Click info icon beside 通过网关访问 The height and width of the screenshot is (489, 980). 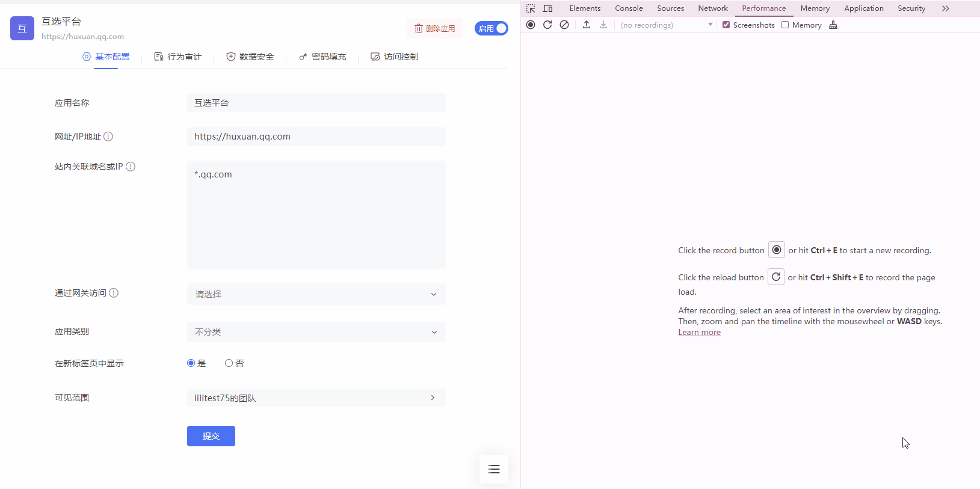pyautogui.click(x=114, y=293)
